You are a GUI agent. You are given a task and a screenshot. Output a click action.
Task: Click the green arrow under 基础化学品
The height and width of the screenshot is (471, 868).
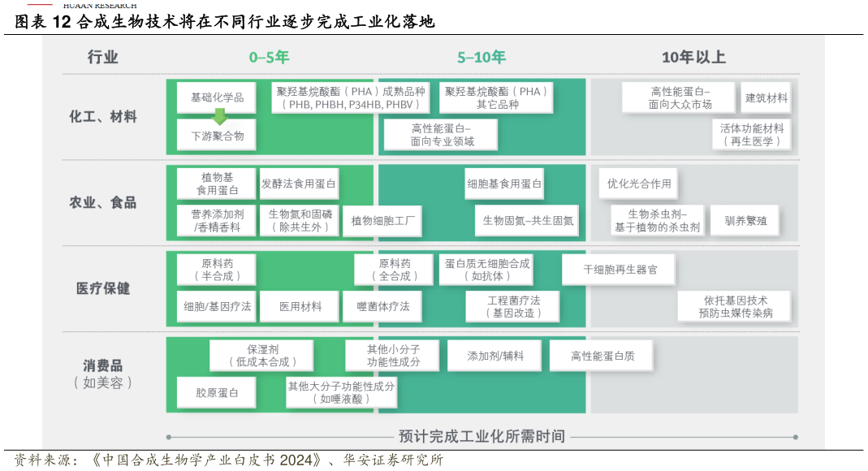(220, 116)
